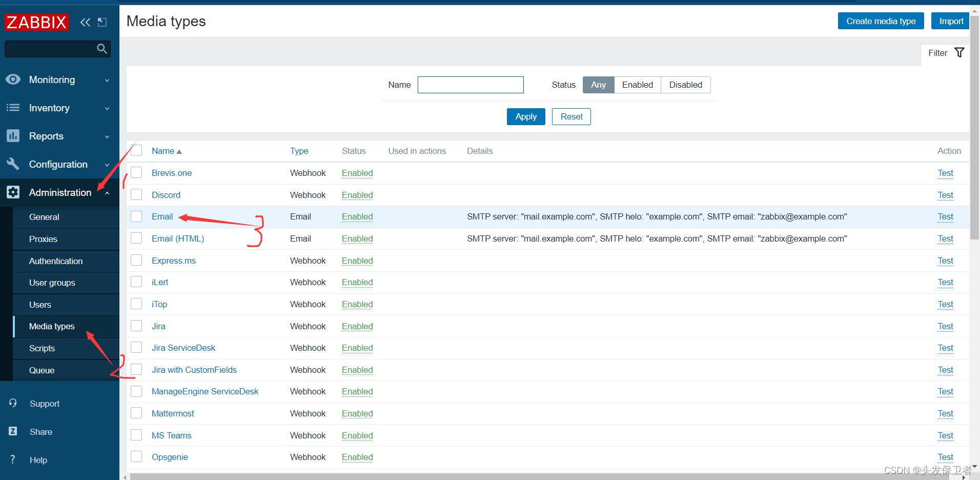
Task: Open the Email (HTML) media type link
Action: pos(178,238)
